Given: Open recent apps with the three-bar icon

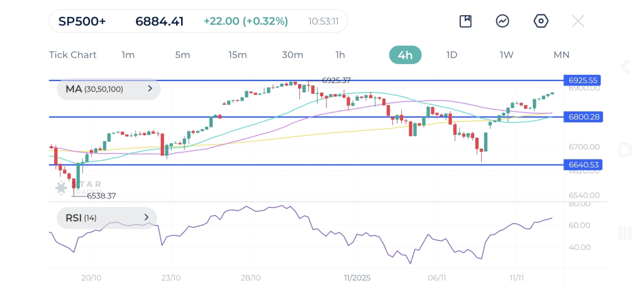Looking at the screenshot, I should click(x=625, y=234).
